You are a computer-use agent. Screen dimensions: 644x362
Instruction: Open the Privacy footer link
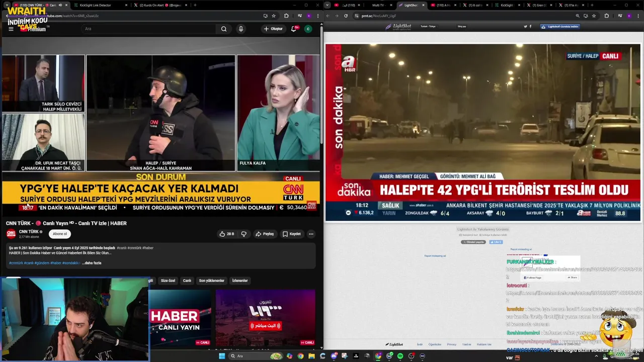452,344
